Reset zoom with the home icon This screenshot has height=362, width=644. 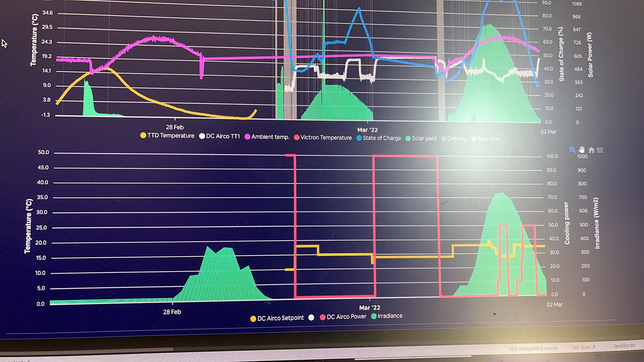click(591, 150)
